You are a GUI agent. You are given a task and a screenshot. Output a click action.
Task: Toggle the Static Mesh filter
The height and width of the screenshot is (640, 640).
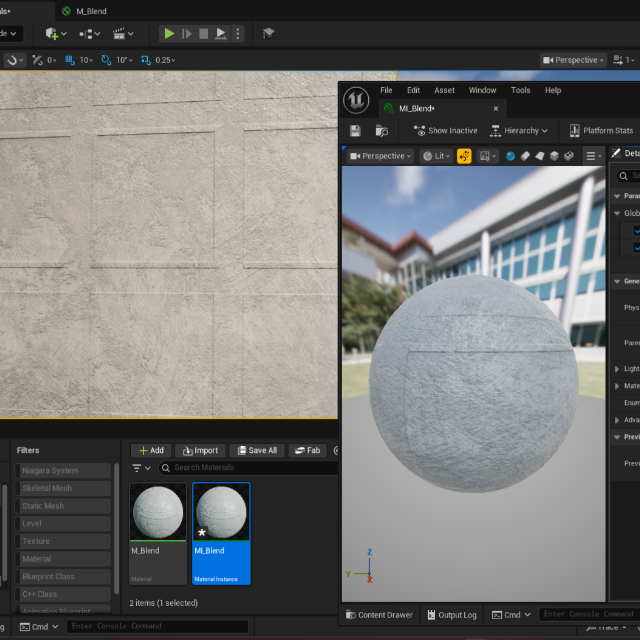tap(63, 506)
